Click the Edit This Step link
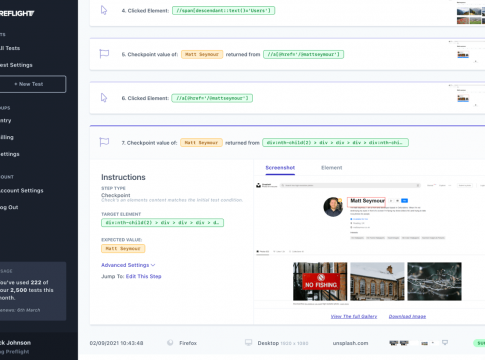 143,276
